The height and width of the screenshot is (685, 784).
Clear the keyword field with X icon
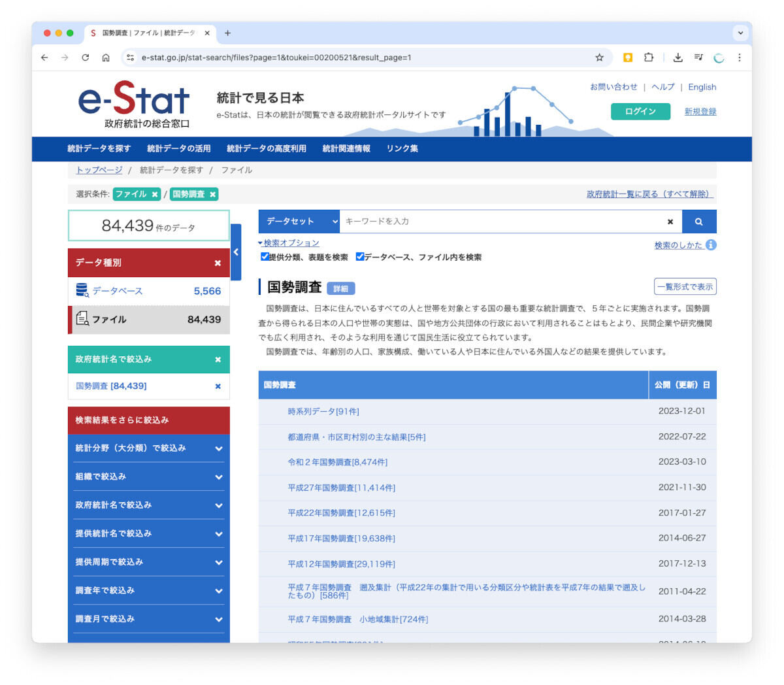pyautogui.click(x=670, y=222)
